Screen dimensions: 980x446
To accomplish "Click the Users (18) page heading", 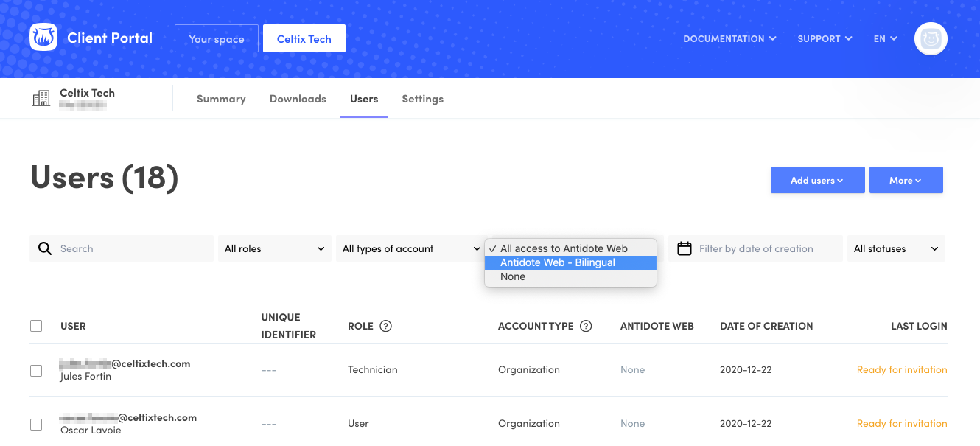I will (x=105, y=178).
